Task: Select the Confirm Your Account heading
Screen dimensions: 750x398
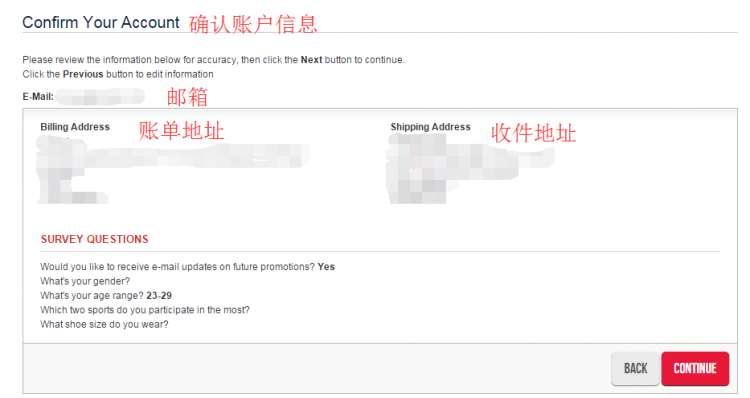Action: (101, 22)
